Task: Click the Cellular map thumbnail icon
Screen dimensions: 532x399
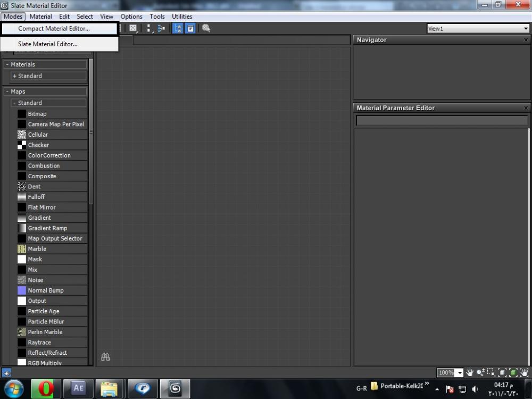Action: (22, 135)
